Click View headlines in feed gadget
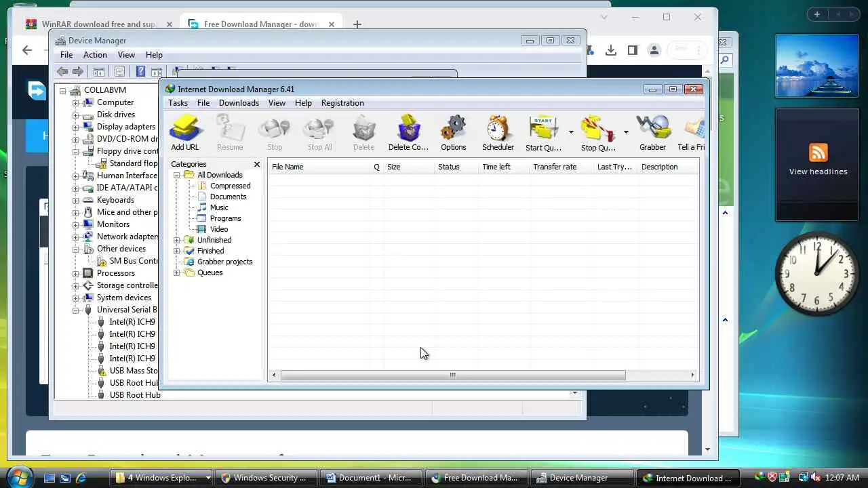Viewport: 868px width, 488px height. tap(818, 171)
